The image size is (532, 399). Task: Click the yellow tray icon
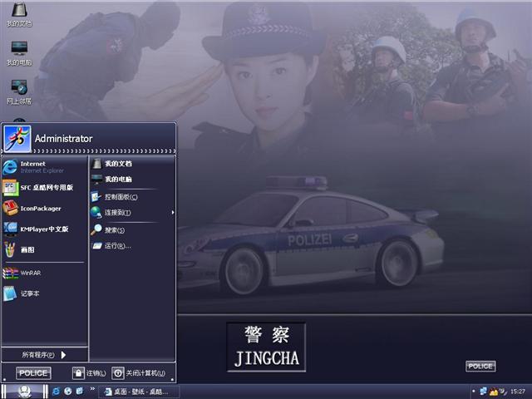[x=494, y=392]
